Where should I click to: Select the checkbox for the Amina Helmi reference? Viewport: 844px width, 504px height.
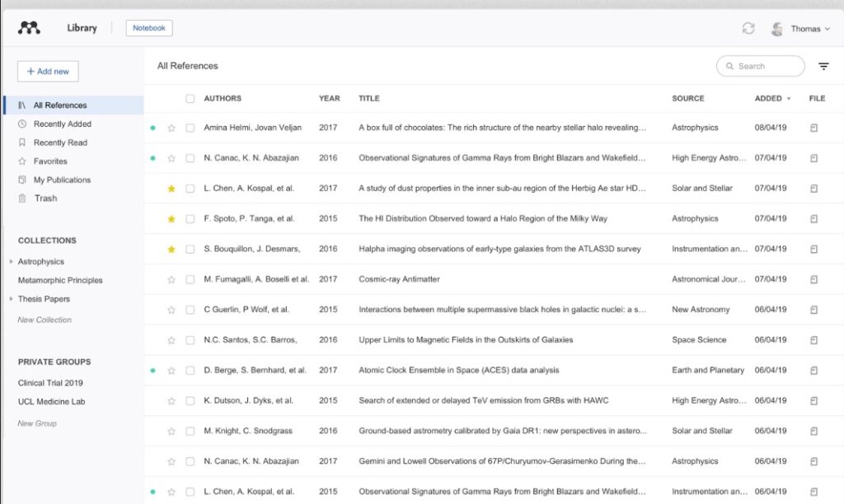coord(190,128)
